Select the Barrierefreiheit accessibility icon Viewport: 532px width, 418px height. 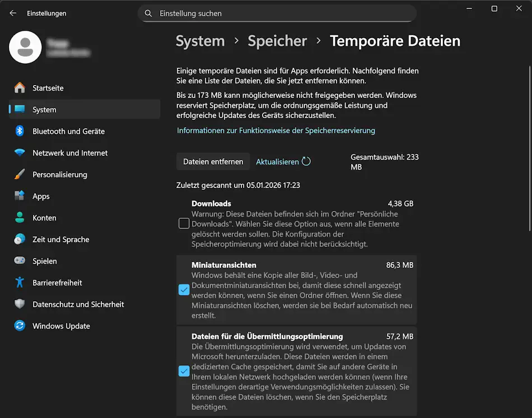tap(19, 283)
